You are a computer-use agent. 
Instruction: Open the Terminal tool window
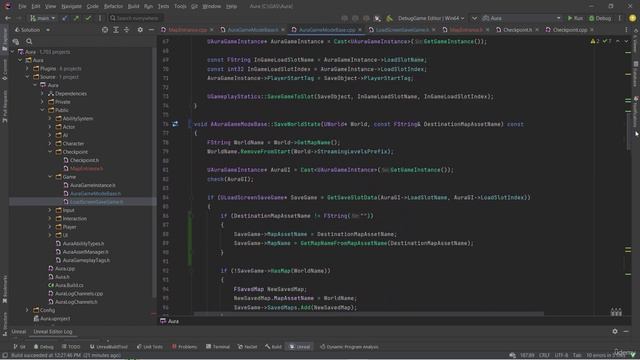(x=218, y=347)
